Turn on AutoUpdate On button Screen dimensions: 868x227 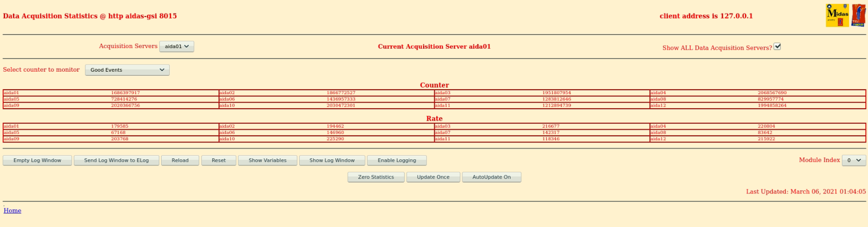(491, 177)
